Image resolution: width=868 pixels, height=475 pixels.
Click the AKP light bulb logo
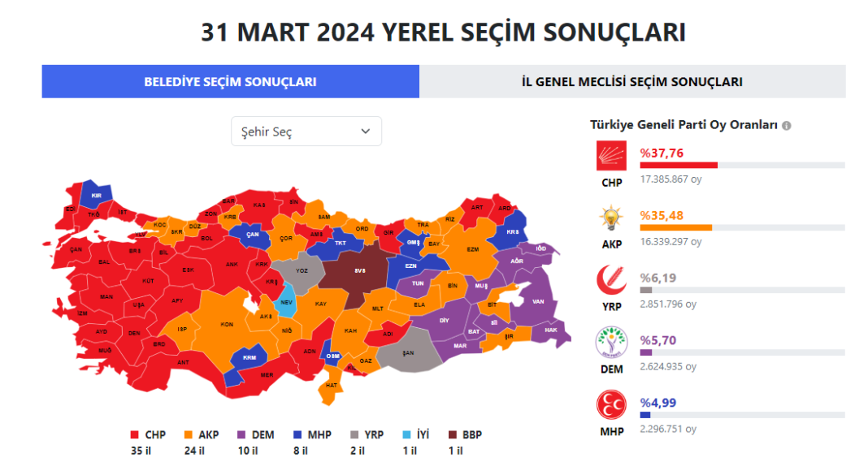611,219
